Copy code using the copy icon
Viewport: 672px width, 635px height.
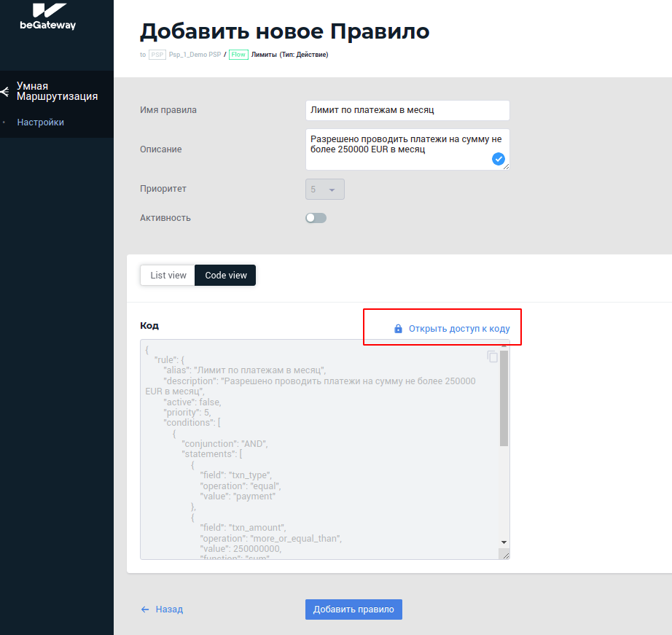pos(493,357)
